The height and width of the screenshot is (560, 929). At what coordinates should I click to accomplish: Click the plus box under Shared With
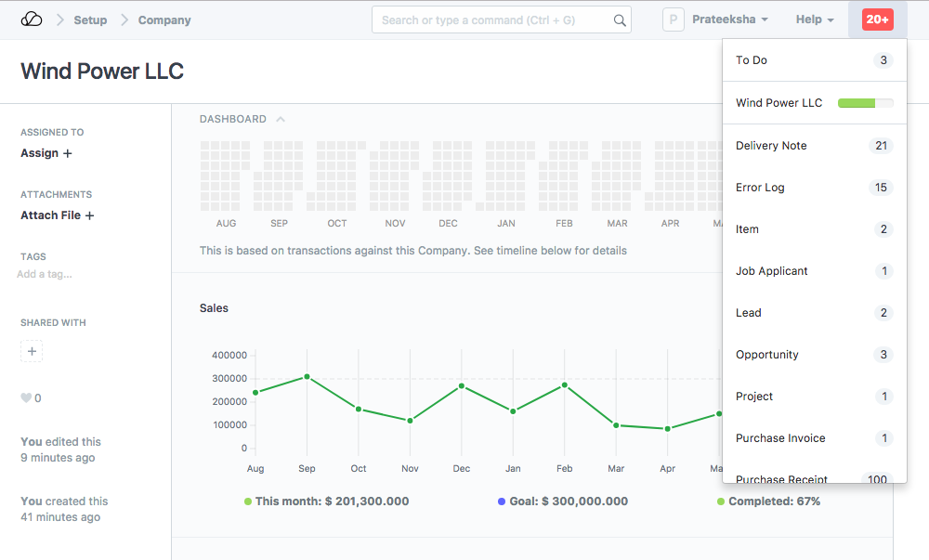point(32,352)
